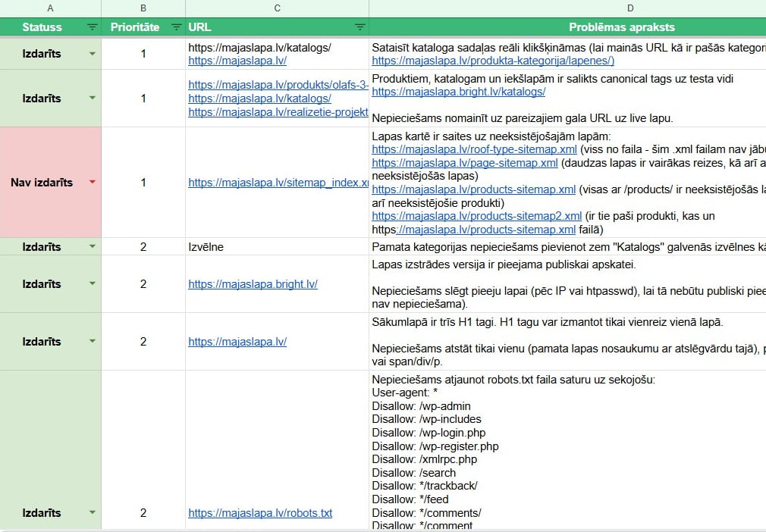Select column B header
Viewport: 766px width, 532px height.
[143, 8]
